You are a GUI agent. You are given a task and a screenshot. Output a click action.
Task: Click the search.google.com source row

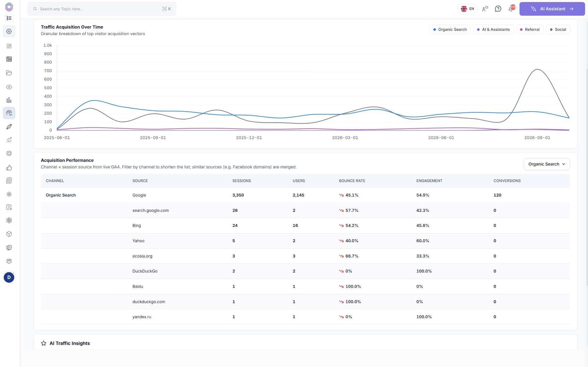tap(305, 210)
